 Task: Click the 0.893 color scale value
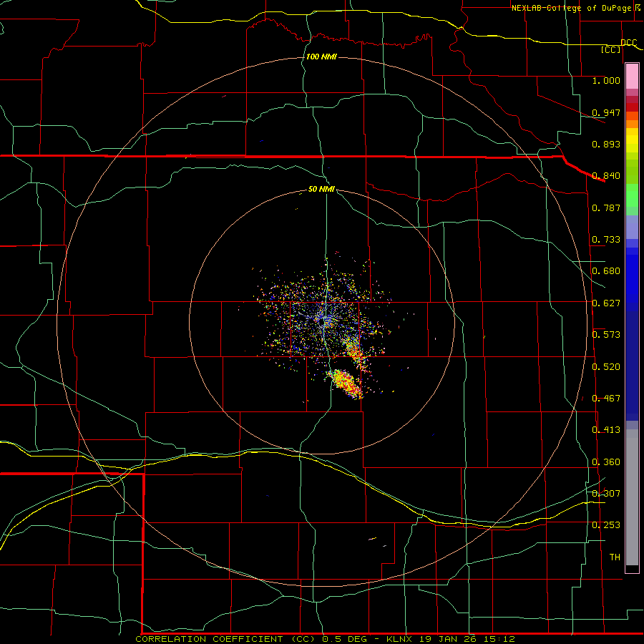click(606, 144)
